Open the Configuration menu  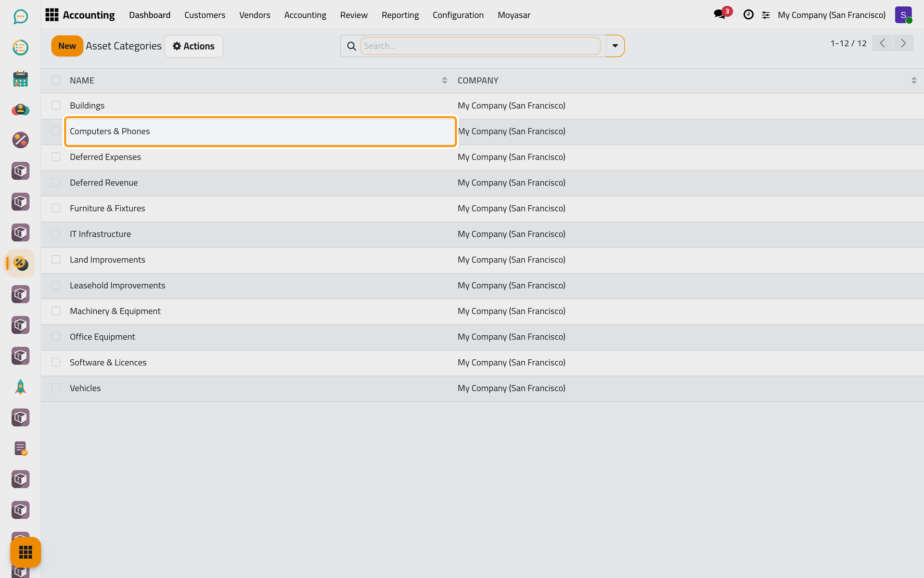tap(458, 15)
